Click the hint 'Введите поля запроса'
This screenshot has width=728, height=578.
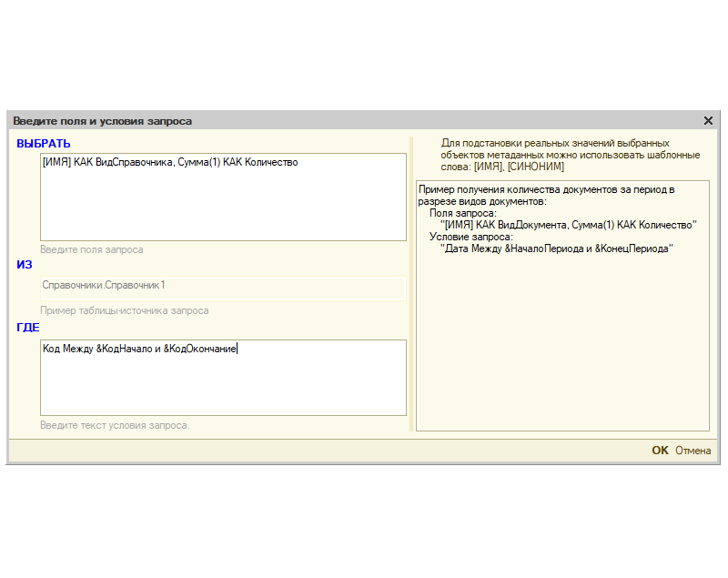click(91, 249)
